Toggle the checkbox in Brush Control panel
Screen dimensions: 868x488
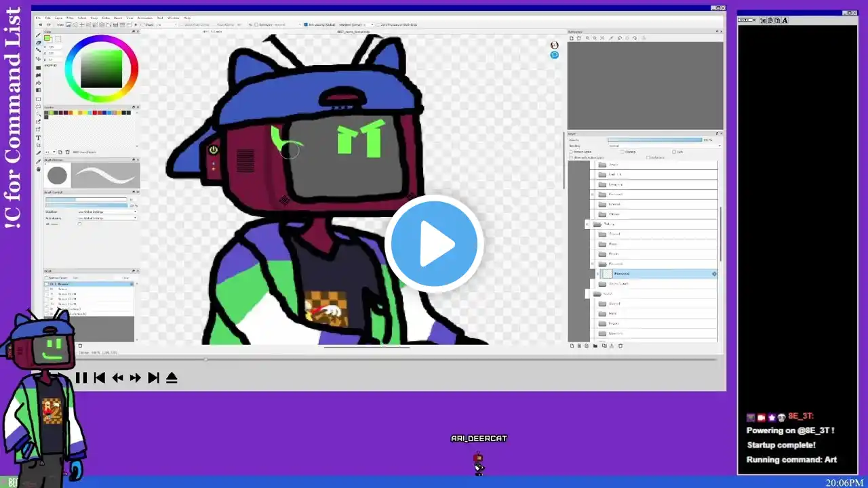(79, 224)
